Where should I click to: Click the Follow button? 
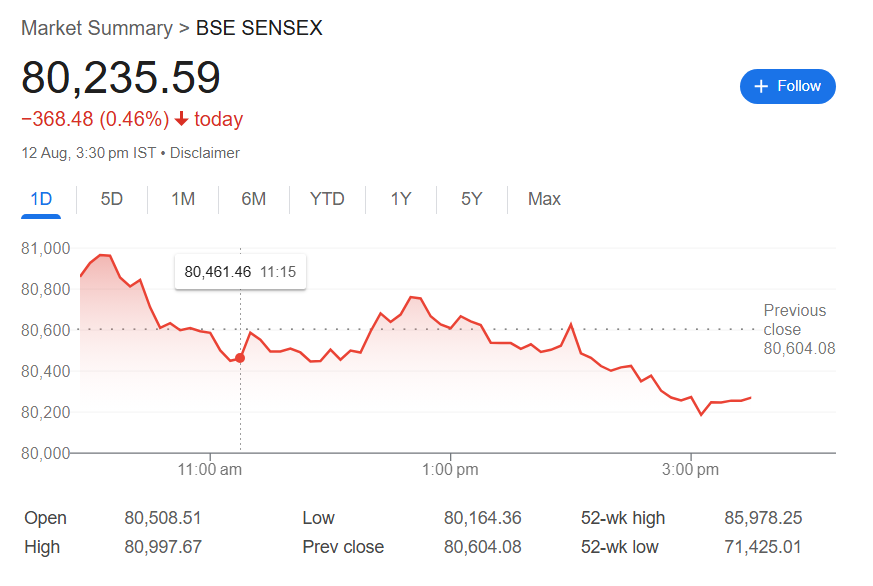787,86
